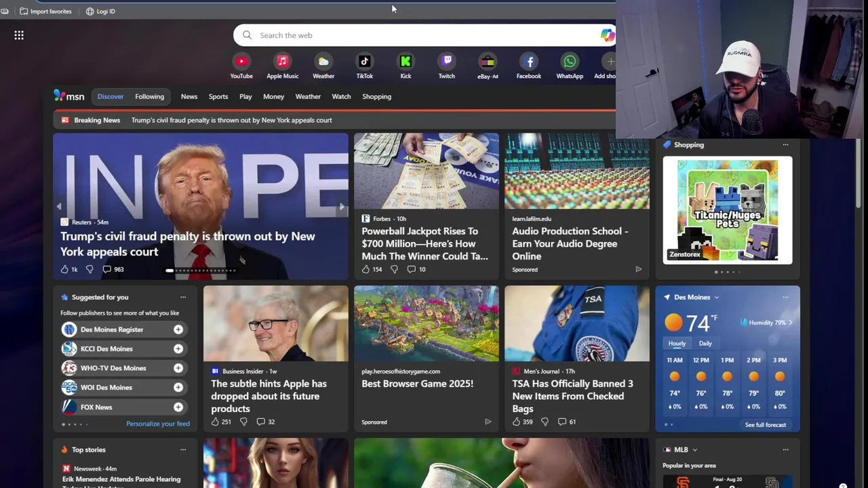Follow WOI Des Moines publisher
This screenshot has height=488, width=868.
point(178,387)
